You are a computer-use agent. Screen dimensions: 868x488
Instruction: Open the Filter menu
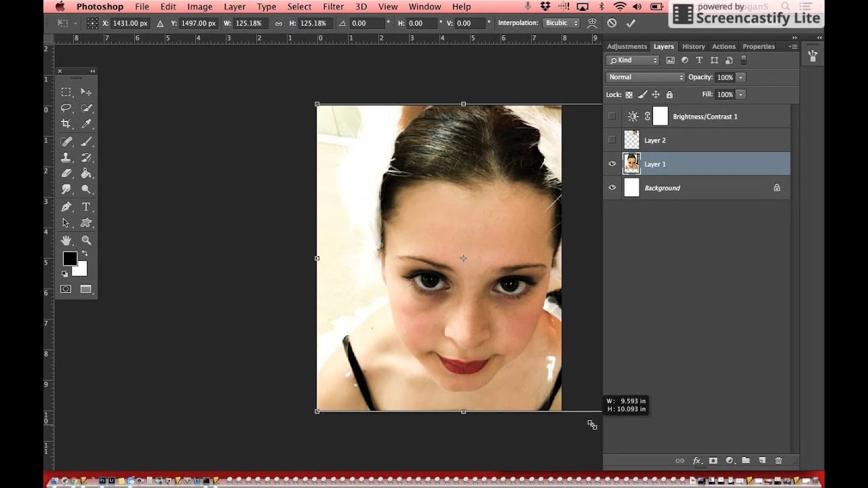pyautogui.click(x=333, y=7)
